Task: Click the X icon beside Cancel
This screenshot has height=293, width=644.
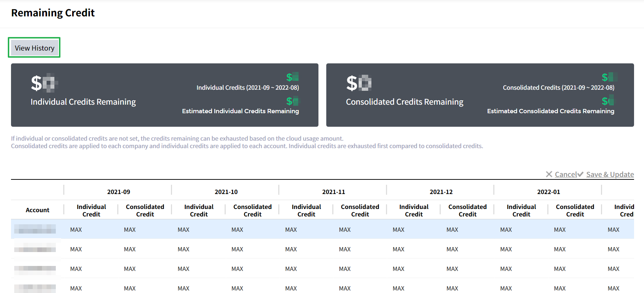Action: click(x=549, y=174)
